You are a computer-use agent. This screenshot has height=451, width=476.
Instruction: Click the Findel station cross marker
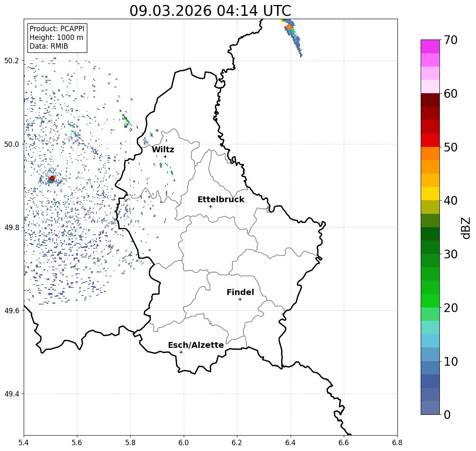[240, 299]
